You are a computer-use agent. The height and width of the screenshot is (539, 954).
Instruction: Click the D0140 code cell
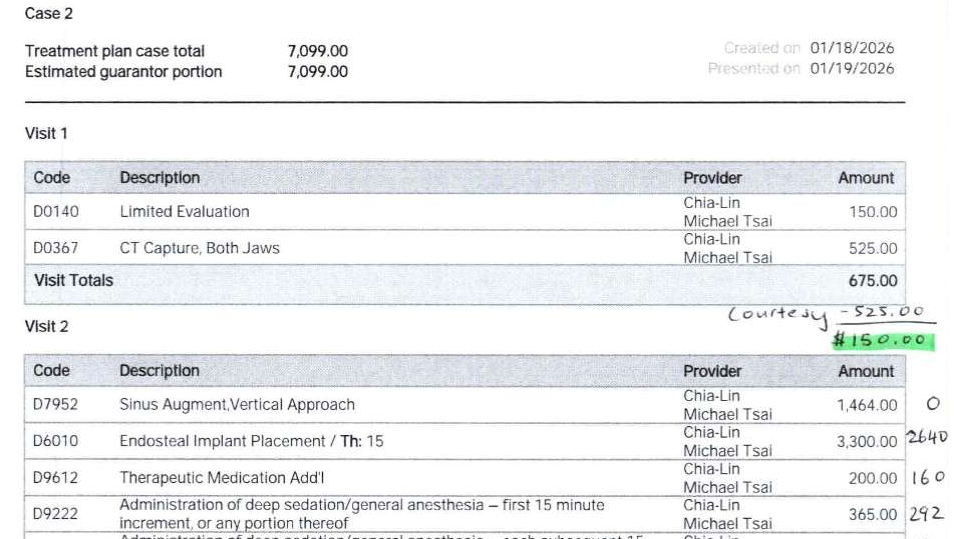click(56, 212)
